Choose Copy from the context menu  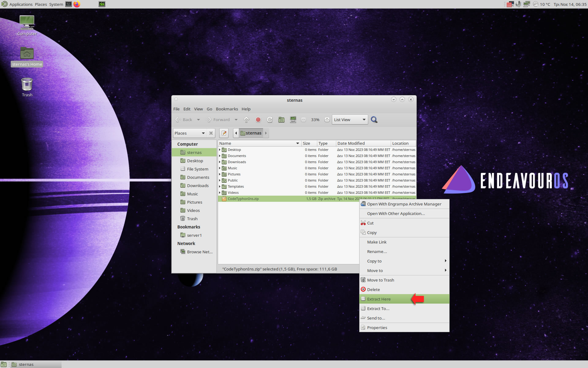404,232
